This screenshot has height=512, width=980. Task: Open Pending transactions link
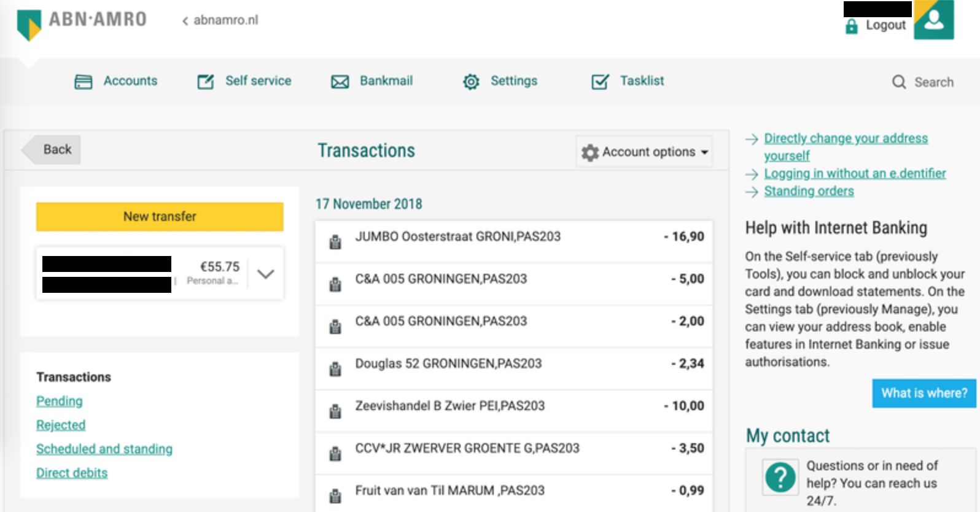[x=60, y=401]
